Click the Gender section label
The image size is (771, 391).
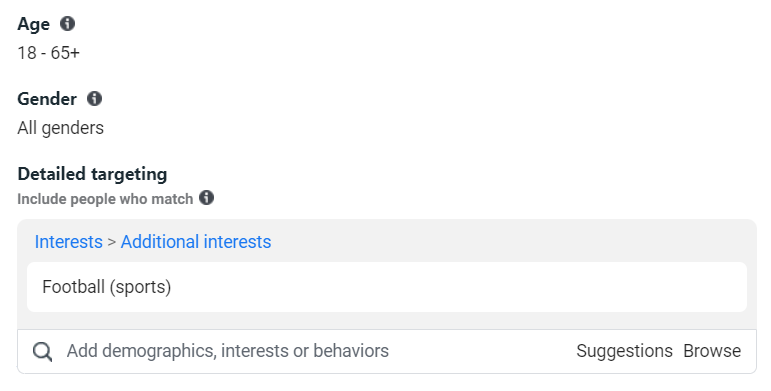tap(47, 99)
